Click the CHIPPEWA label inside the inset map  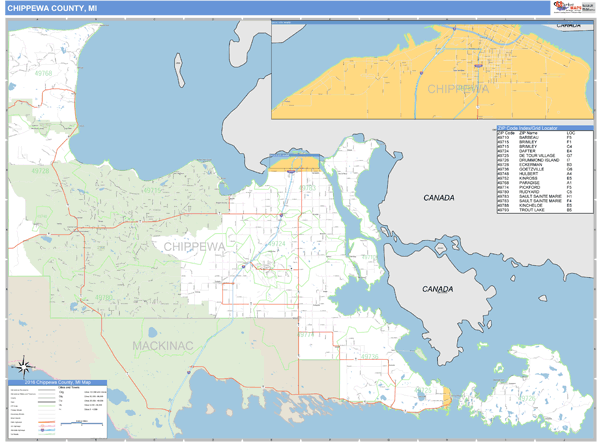[x=458, y=89]
